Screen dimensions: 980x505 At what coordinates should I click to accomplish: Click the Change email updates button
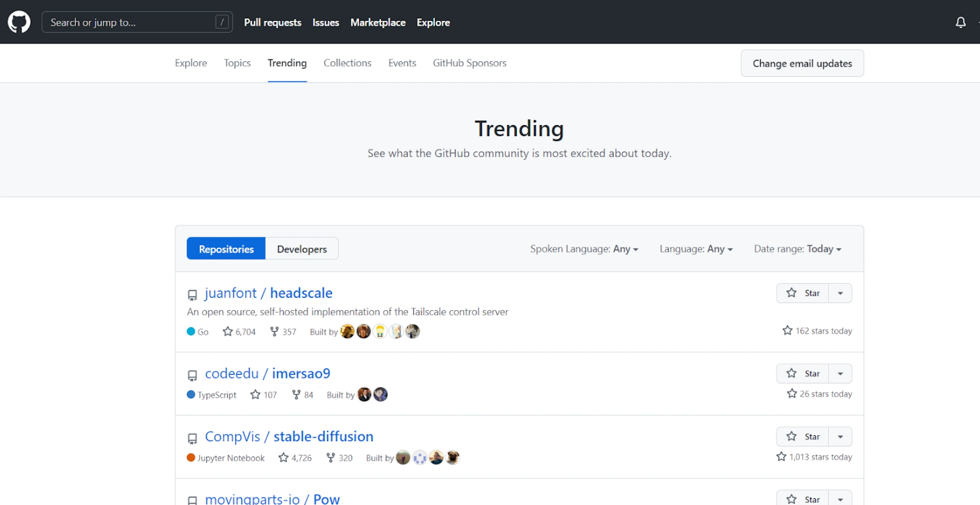[802, 63]
